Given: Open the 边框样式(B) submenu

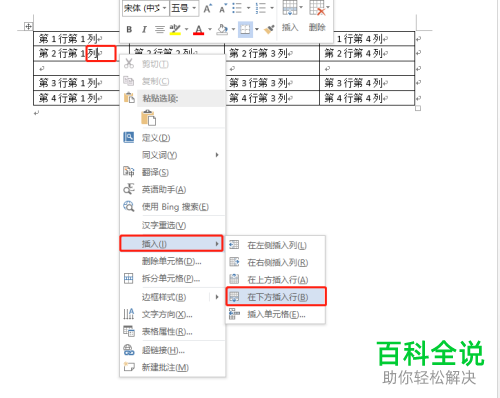Looking at the screenshot, I should (x=172, y=297).
